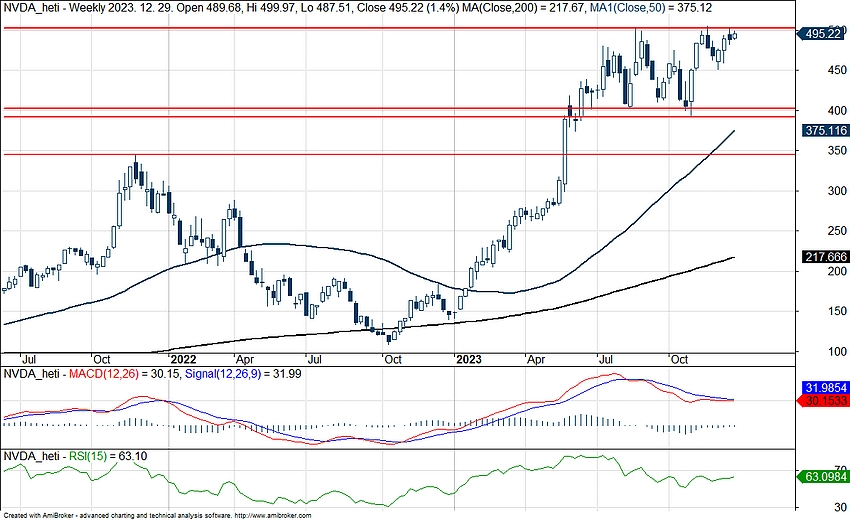850x520 pixels.
Task: Click the 300 price axis label
Action: [x=837, y=191]
